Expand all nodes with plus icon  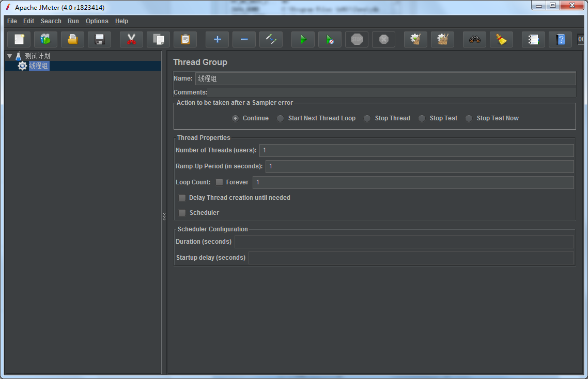[x=217, y=39]
